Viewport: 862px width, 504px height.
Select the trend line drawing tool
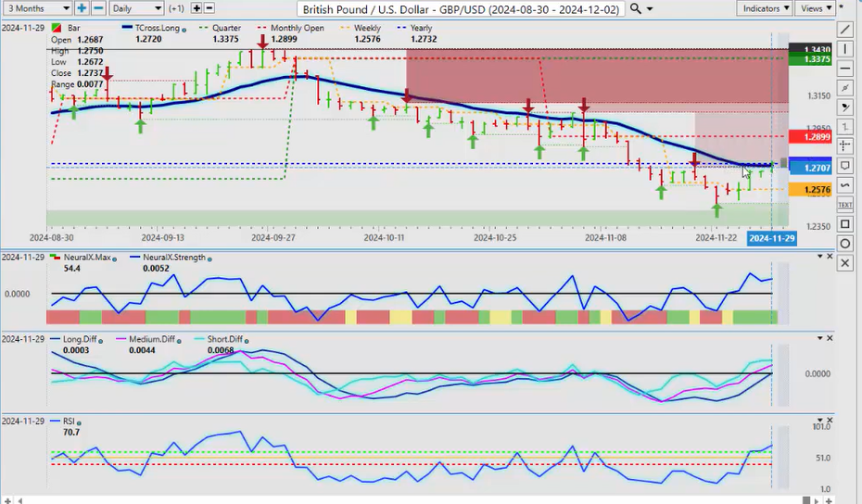coord(845,30)
